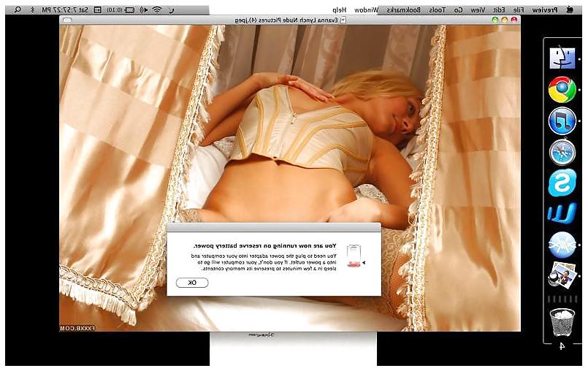Launch Google Chrome from the dock
588x371 pixels.
[x=562, y=89]
